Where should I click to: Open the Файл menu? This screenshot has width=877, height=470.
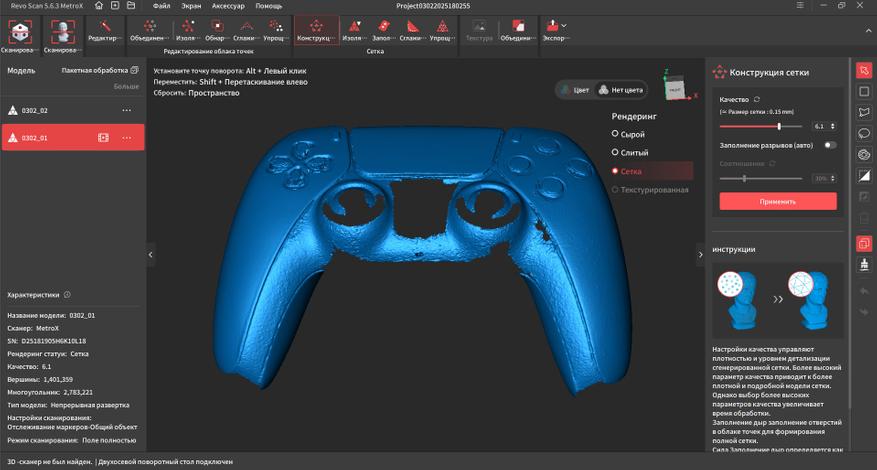[161, 6]
